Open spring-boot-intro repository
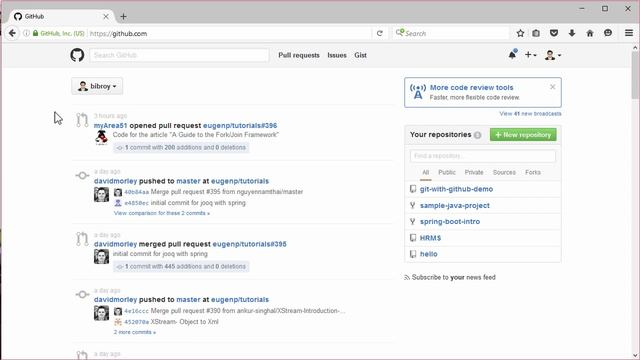This screenshot has width=640, height=360. coord(450,222)
